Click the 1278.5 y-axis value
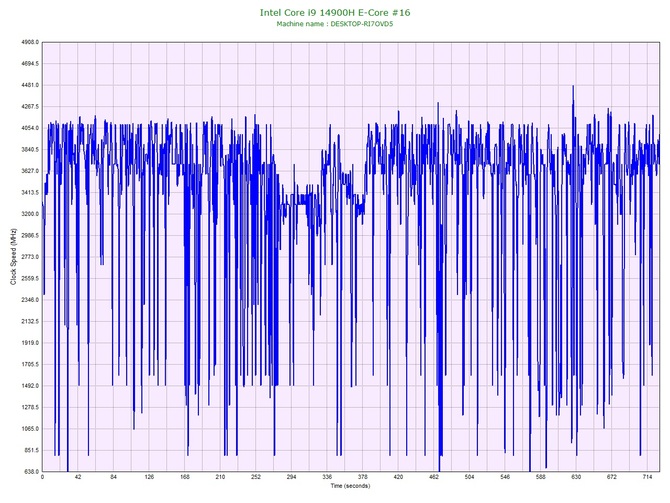The image size is (670, 503). coord(30,407)
